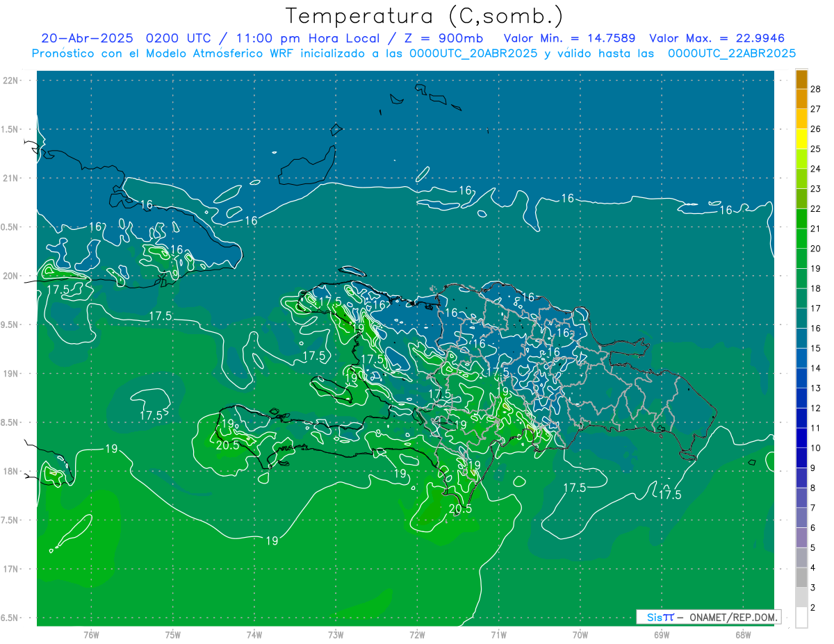Click the legend scale number "25"
The width and height of the screenshot is (834, 644).
click(x=815, y=148)
